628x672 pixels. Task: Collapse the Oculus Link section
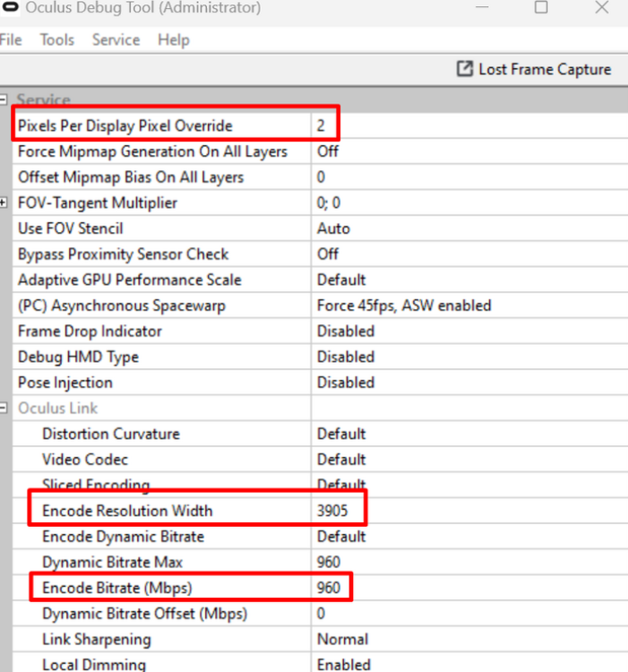point(3,408)
